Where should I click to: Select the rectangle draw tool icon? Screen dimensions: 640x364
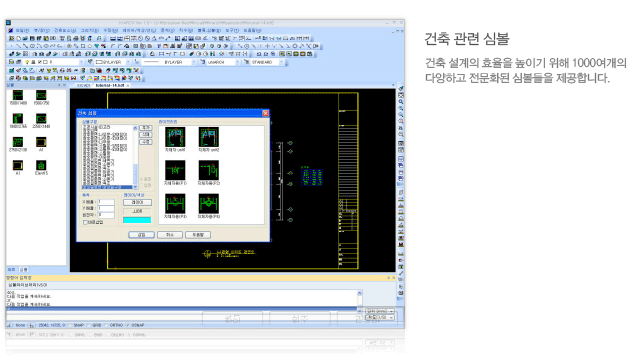point(83,46)
